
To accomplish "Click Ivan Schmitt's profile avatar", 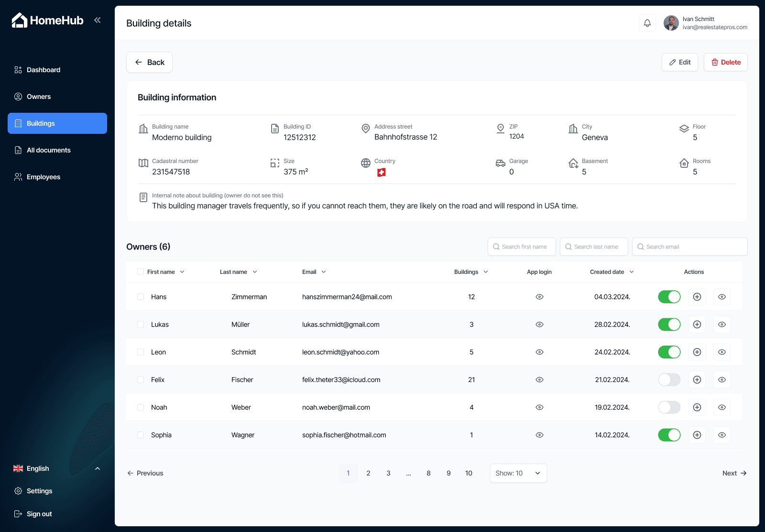I will (x=671, y=23).
